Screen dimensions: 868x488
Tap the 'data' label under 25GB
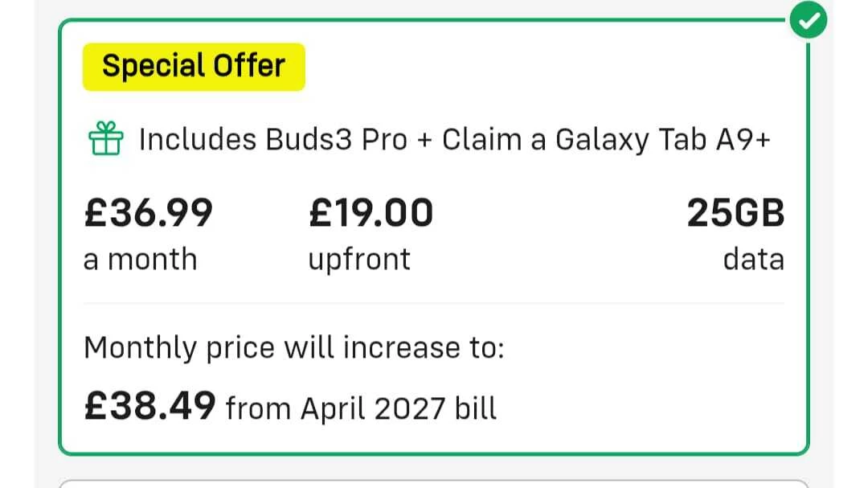[x=753, y=260]
